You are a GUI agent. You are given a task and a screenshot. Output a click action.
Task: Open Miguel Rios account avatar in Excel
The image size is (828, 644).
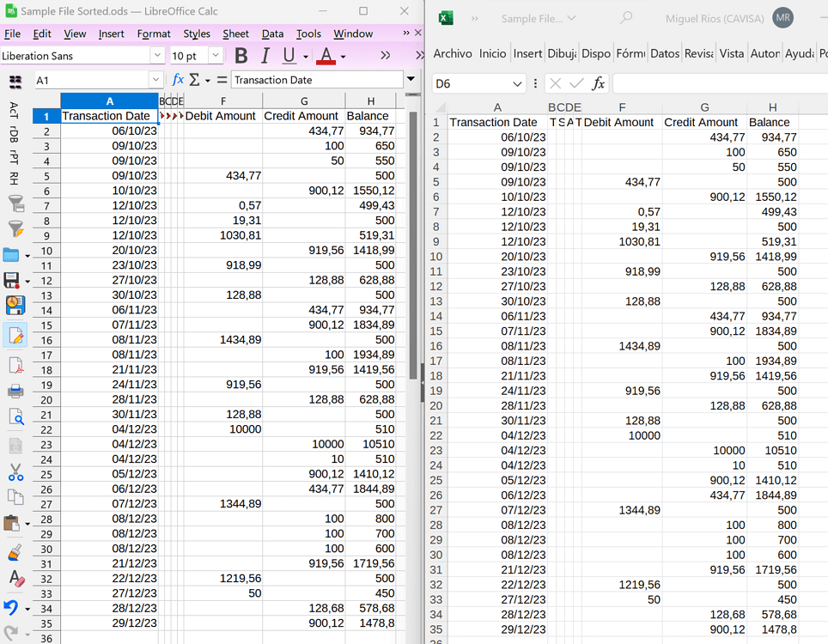[782, 18]
